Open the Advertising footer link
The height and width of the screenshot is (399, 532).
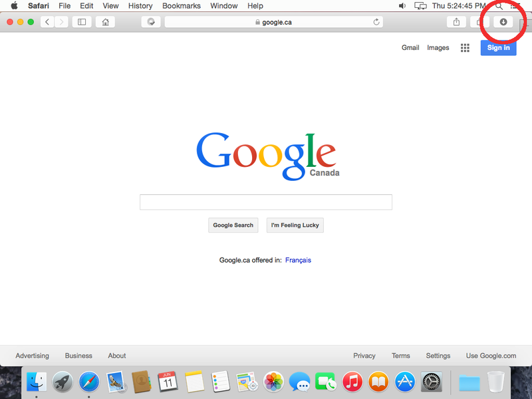[32, 356]
